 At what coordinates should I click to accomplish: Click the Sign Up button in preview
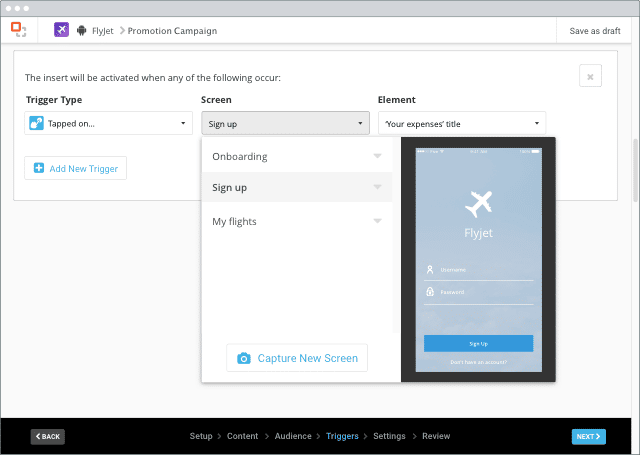click(x=478, y=344)
